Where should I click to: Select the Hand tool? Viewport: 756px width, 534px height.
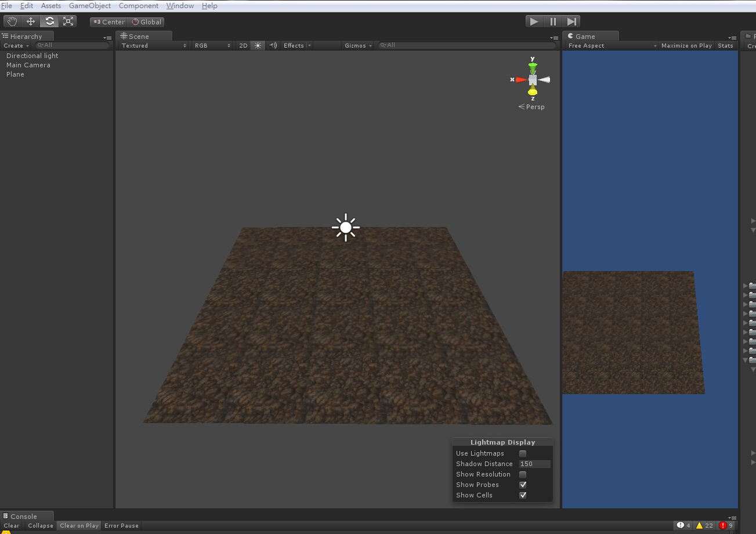[12, 21]
